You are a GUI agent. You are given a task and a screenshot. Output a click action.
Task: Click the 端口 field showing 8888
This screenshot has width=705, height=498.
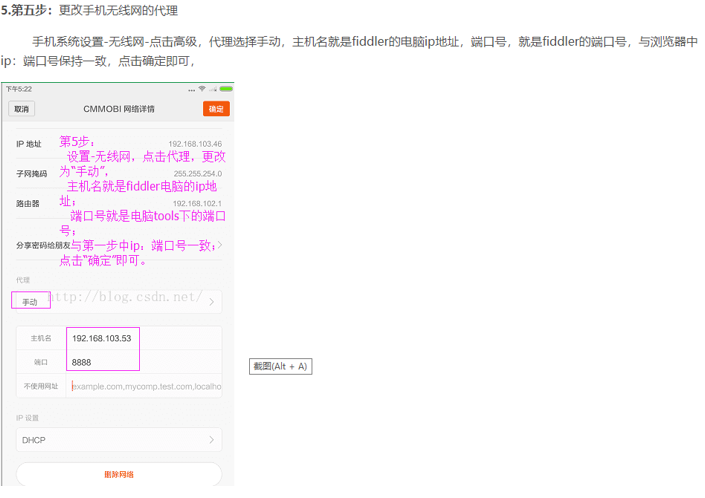point(143,362)
